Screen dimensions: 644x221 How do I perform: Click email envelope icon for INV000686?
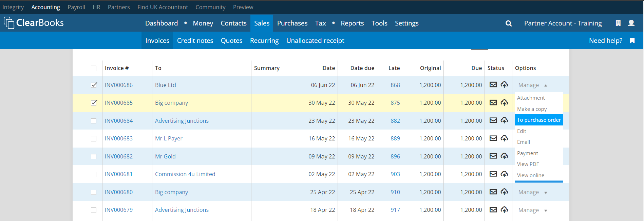(x=493, y=85)
